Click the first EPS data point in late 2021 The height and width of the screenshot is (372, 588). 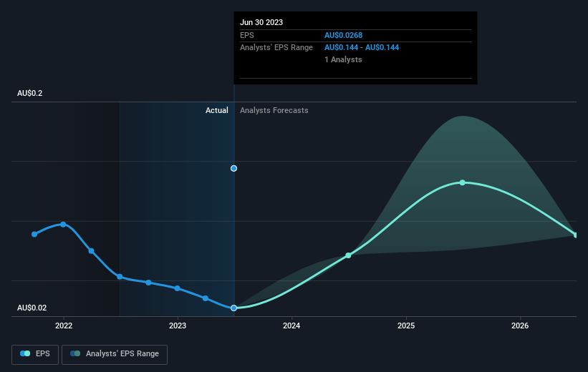click(34, 235)
